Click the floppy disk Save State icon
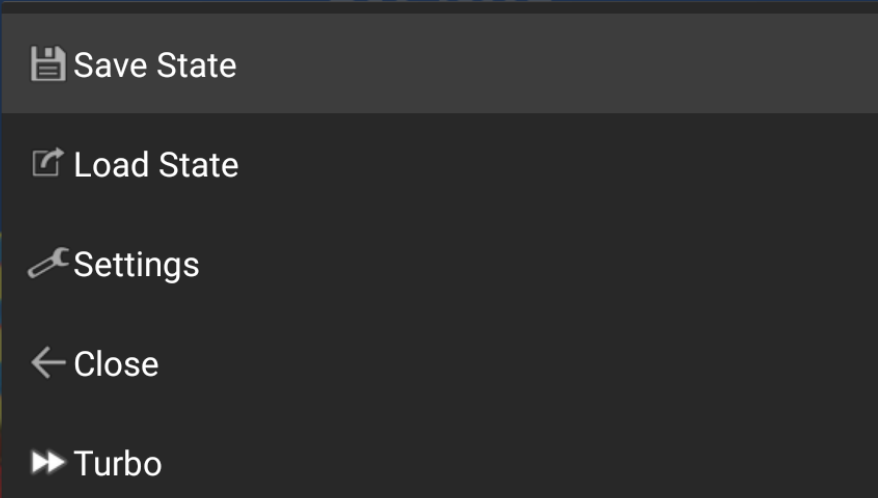 48,64
